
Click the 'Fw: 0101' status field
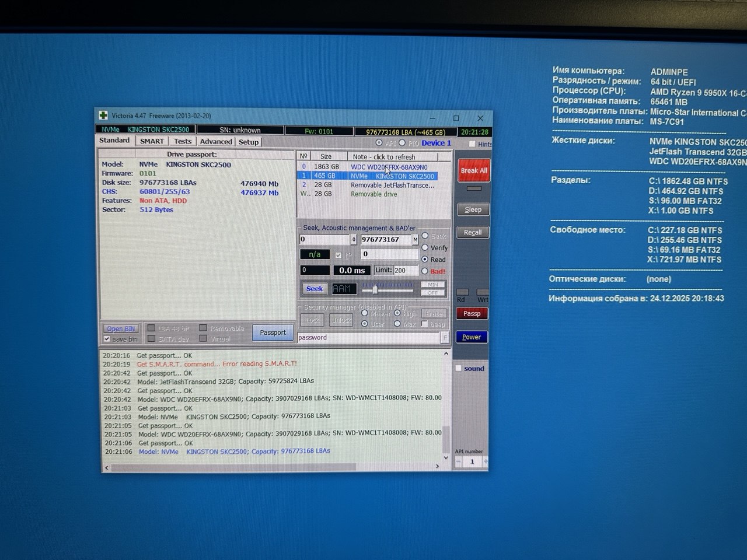click(x=319, y=131)
